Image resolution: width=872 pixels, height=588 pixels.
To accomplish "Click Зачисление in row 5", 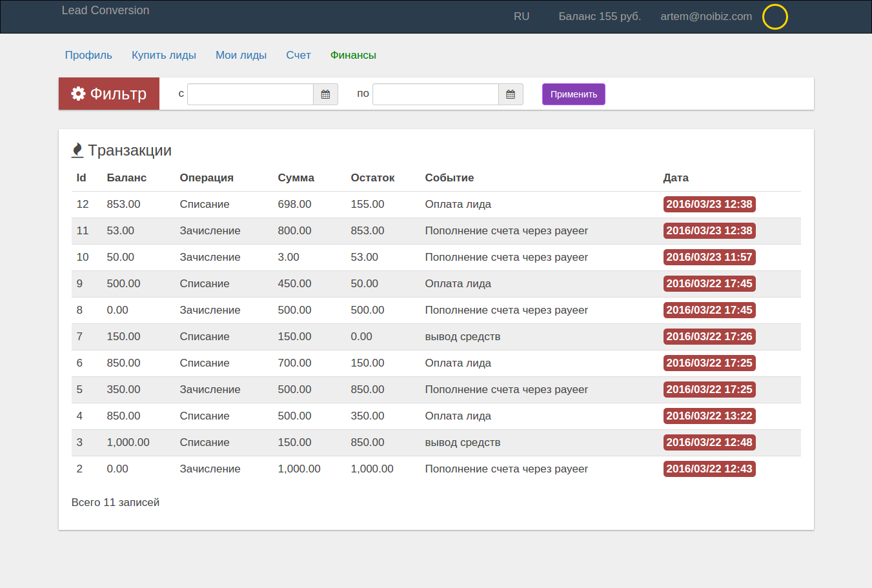I will point(210,390).
